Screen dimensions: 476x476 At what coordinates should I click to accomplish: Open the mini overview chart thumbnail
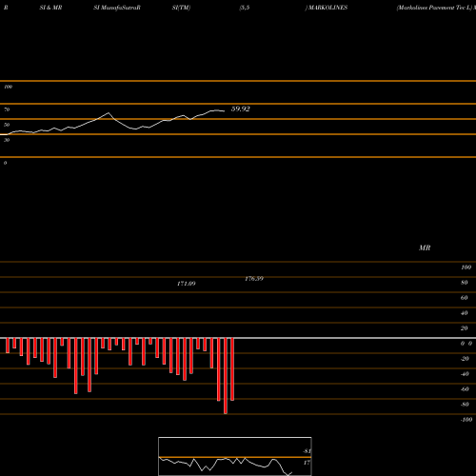tap(235, 456)
